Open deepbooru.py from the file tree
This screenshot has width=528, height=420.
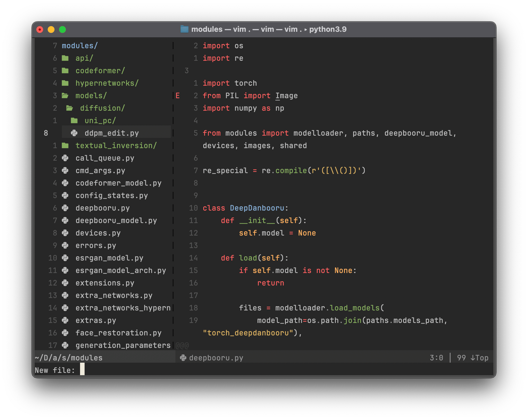[x=102, y=208]
